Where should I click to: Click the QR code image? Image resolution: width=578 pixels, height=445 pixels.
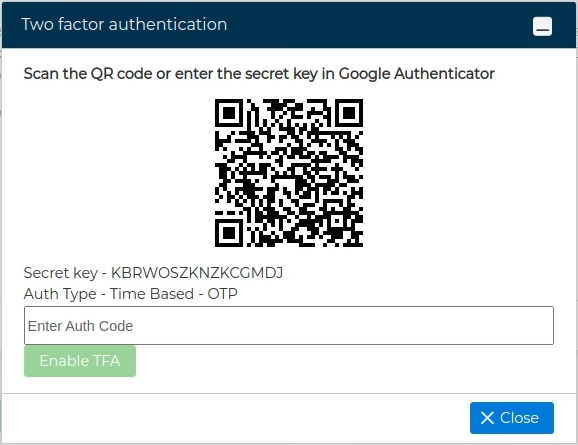click(x=289, y=173)
